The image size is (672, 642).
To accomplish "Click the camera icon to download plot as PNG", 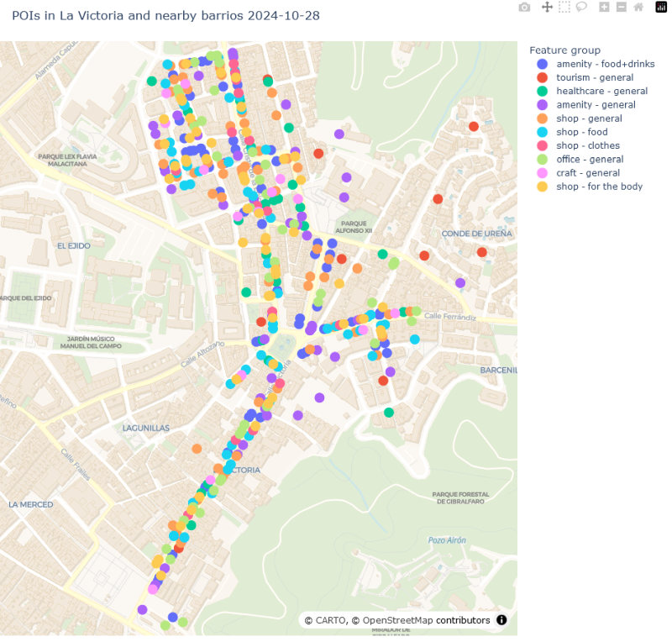I will [524, 7].
